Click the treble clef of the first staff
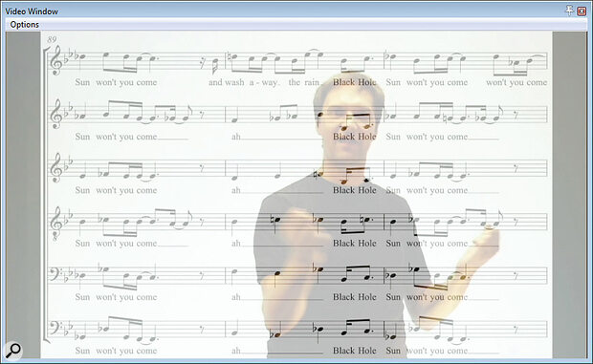This screenshot has width=593, height=364. (x=56, y=60)
